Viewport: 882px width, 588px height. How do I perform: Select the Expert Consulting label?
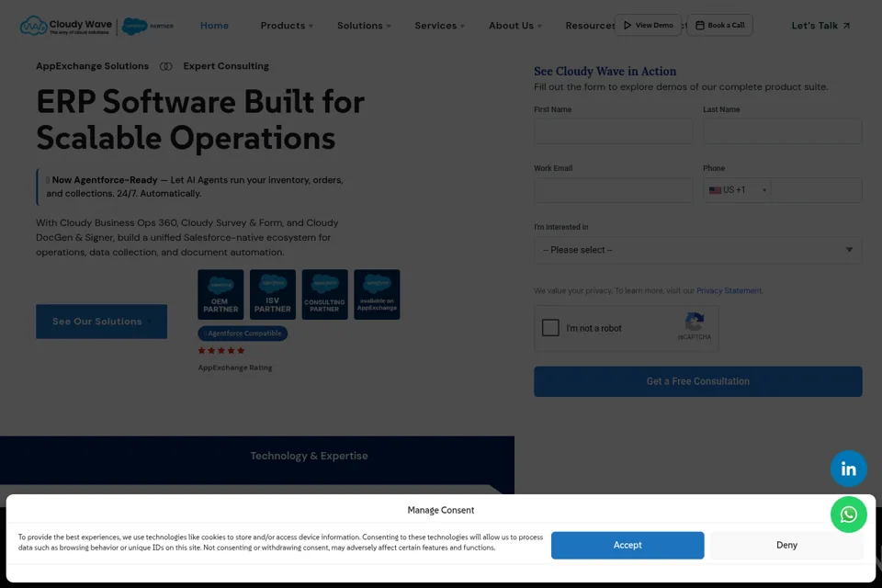tap(226, 66)
